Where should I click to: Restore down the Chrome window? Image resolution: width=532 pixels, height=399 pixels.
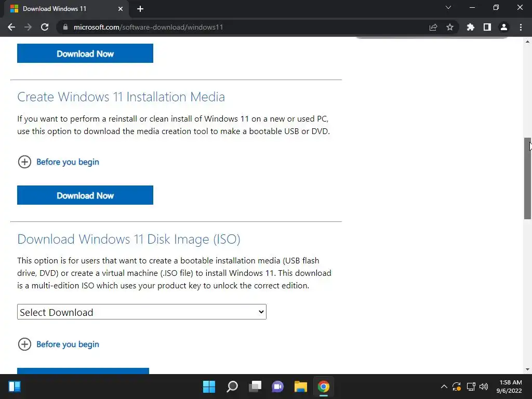(496, 7)
